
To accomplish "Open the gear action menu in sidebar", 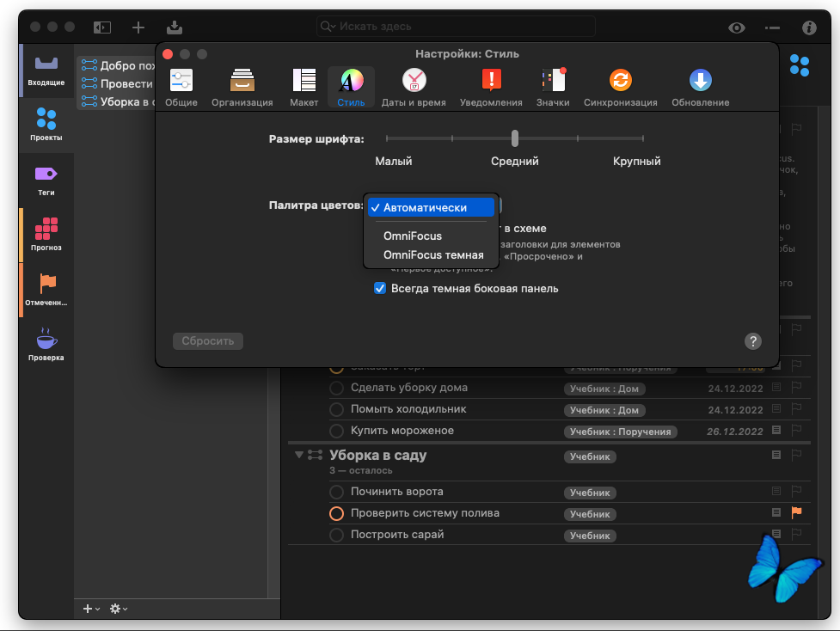I will [118, 609].
